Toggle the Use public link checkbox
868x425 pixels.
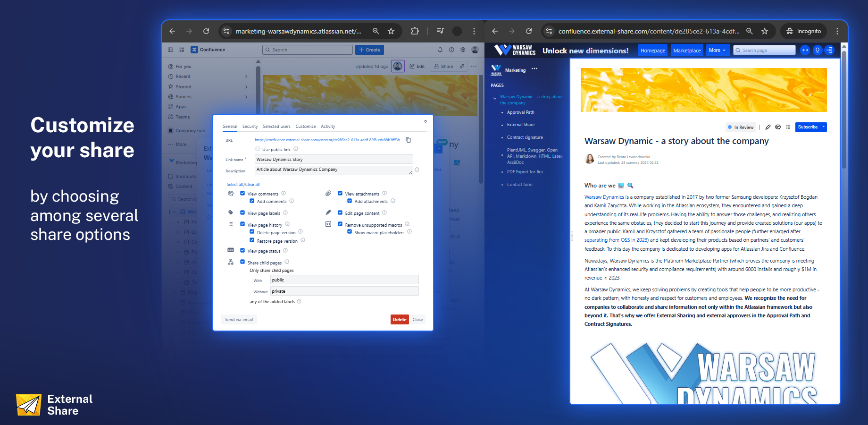[x=258, y=149]
